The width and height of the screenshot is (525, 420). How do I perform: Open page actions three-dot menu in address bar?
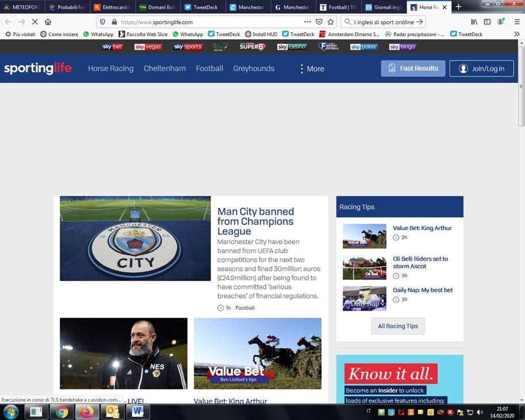coord(308,22)
